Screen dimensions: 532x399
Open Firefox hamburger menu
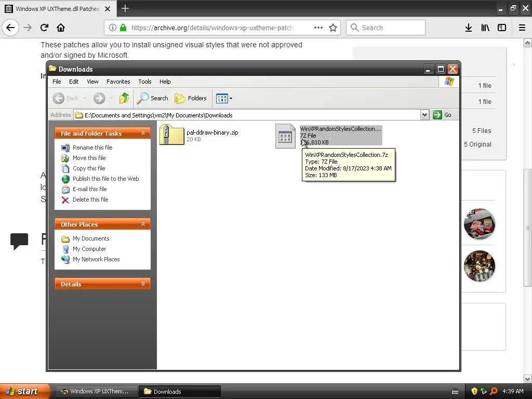(522, 28)
